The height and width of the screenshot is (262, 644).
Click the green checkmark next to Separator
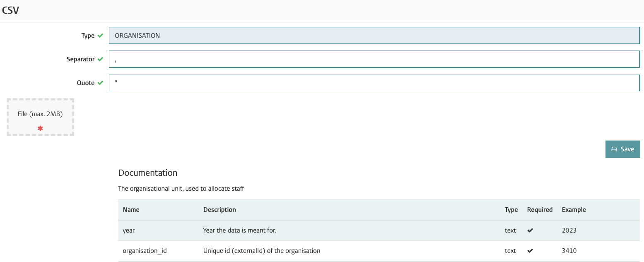(x=100, y=59)
